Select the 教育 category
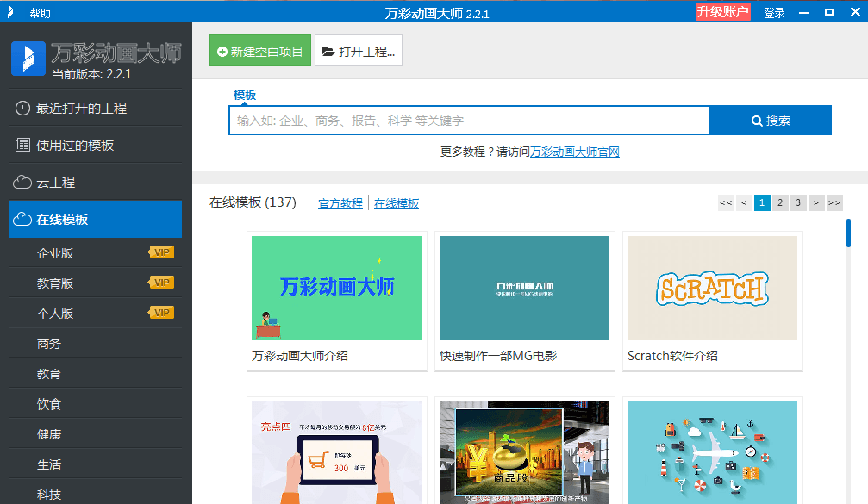 pos(95,373)
